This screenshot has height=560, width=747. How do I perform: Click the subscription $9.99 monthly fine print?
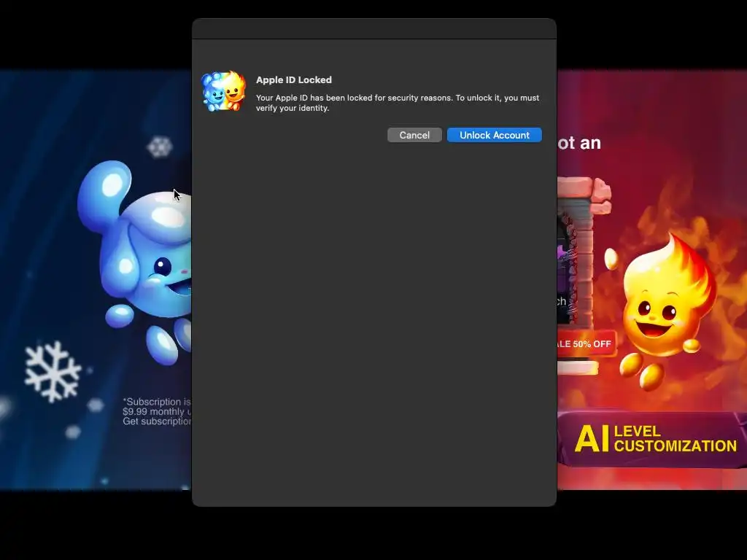pos(157,411)
